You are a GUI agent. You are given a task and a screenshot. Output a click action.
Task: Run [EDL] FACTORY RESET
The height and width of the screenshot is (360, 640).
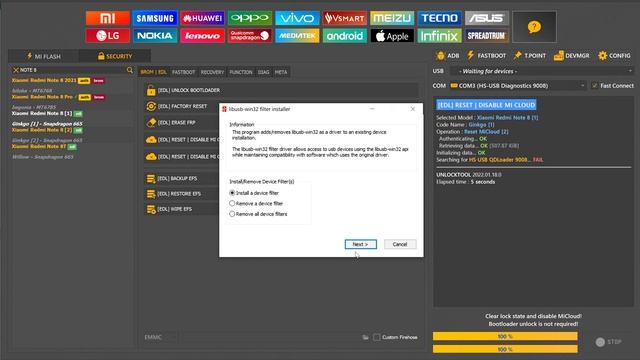(182, 107)
